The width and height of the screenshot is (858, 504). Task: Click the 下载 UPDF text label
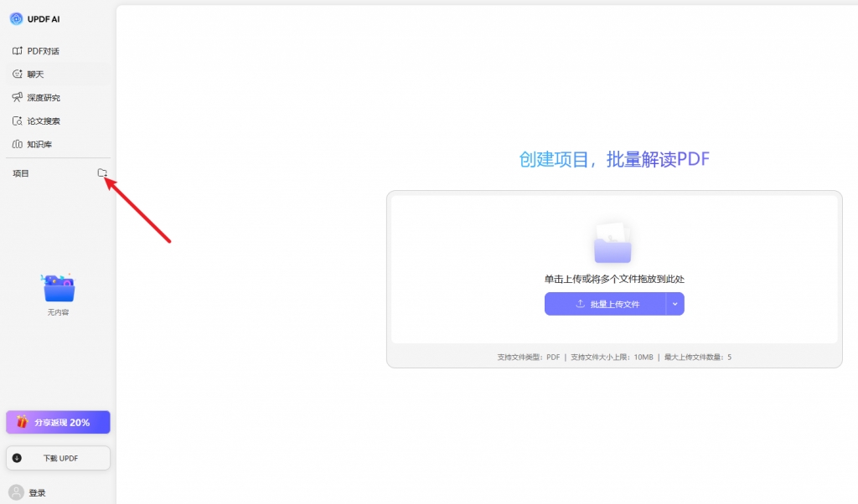tap(60, 459)
